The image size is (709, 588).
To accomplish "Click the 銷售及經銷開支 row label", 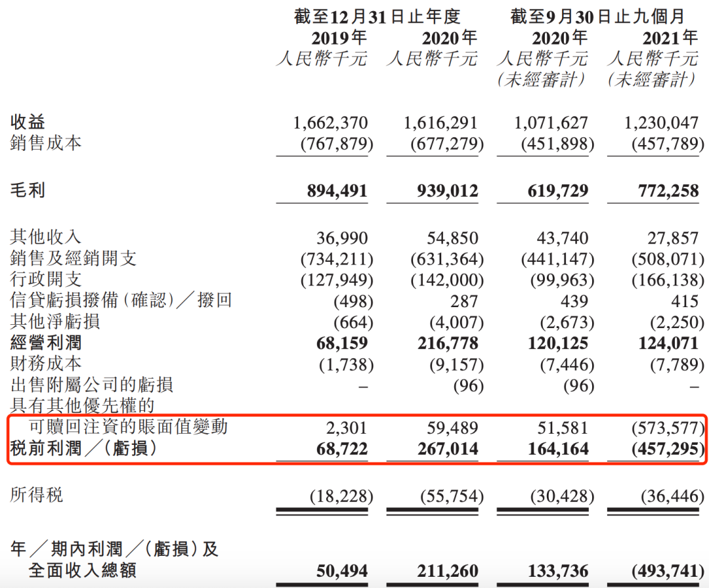I will (x=74, y=259).
